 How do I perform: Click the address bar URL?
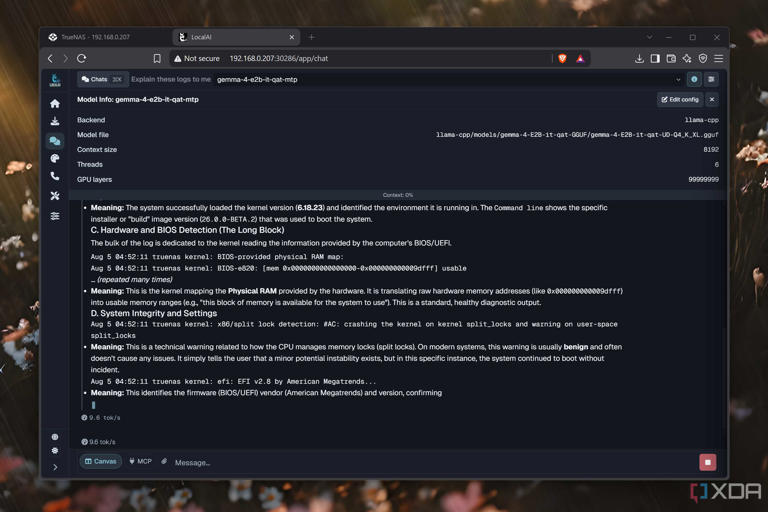pyautogui.click(x=279, y=58)
